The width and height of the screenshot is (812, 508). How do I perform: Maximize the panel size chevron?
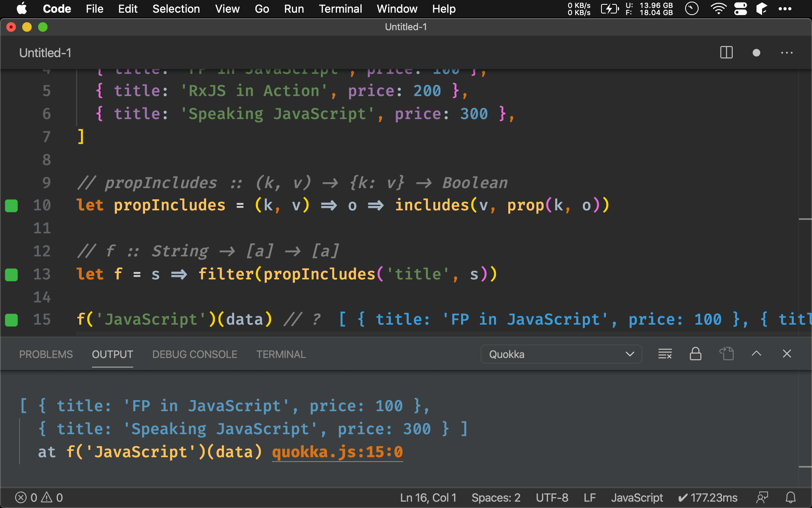point(756,354)
